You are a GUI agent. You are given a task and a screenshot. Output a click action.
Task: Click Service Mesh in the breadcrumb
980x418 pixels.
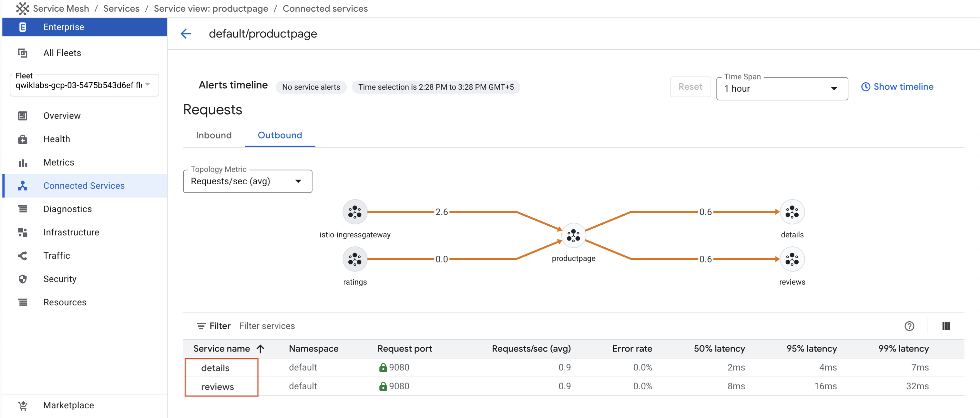[61, 8]
